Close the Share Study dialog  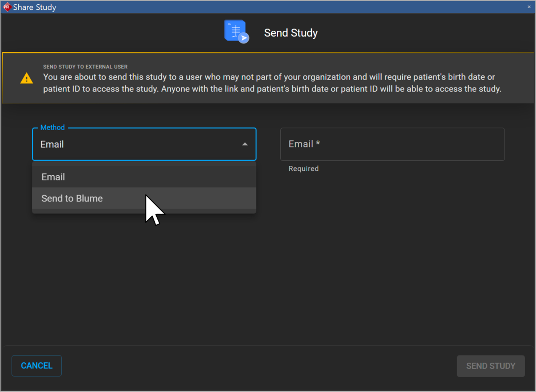tap(529, 7)
